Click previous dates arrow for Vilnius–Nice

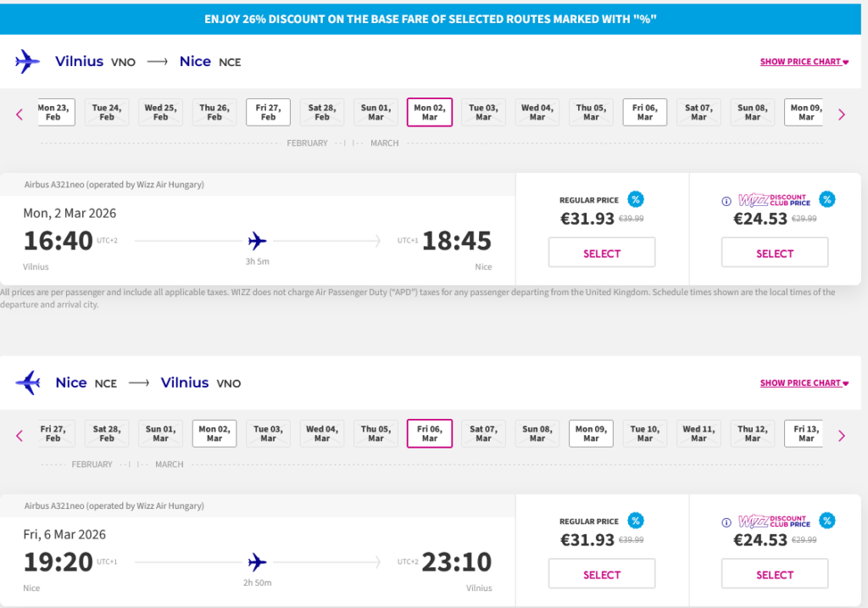(19, 114)
